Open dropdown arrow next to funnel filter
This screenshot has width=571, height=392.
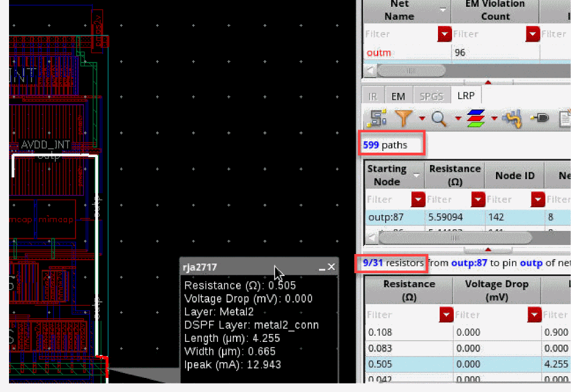422,119
